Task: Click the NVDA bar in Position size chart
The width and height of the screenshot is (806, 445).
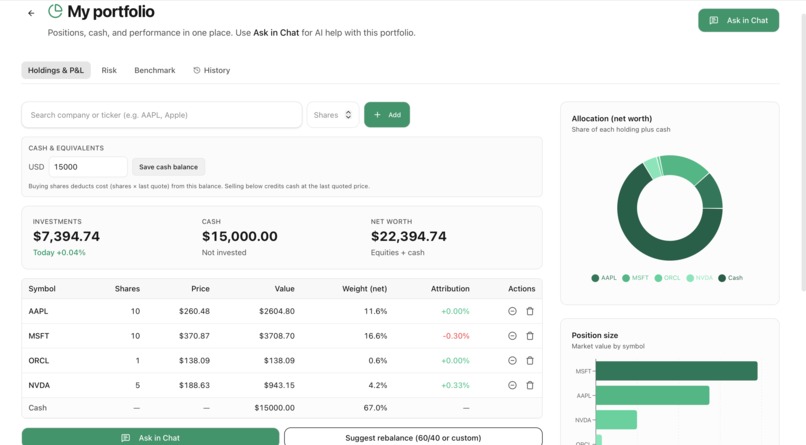Action: click(x=616, y=420)
